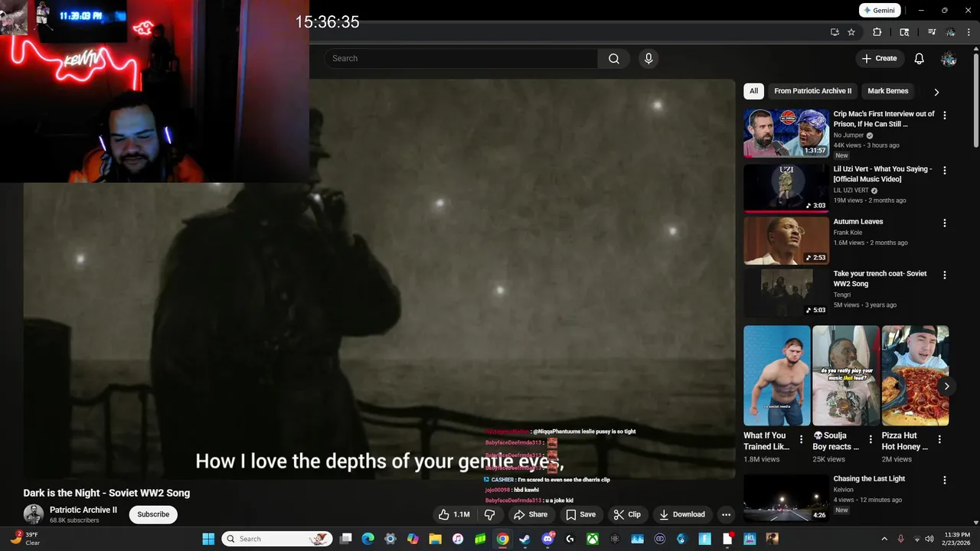Open Patriotic Archive II channel name link
Viewport: 980px width, 551px height.
click(83, 510)
